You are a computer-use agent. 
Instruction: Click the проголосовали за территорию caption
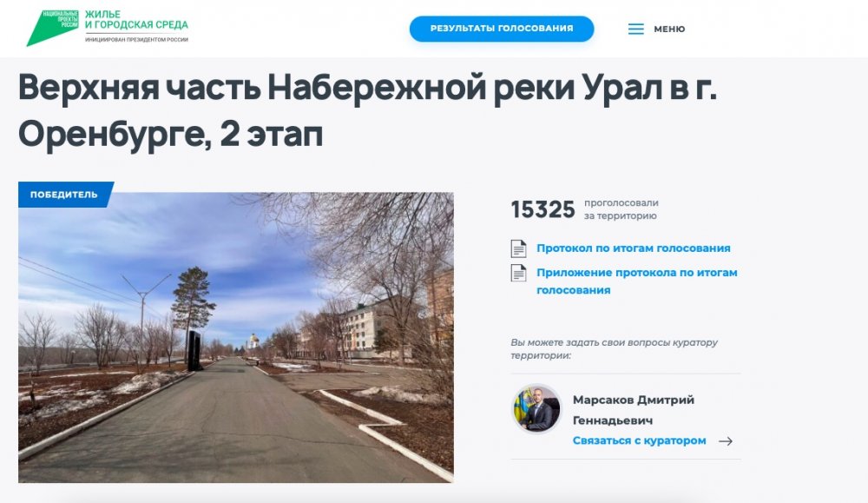pos(621,209)
